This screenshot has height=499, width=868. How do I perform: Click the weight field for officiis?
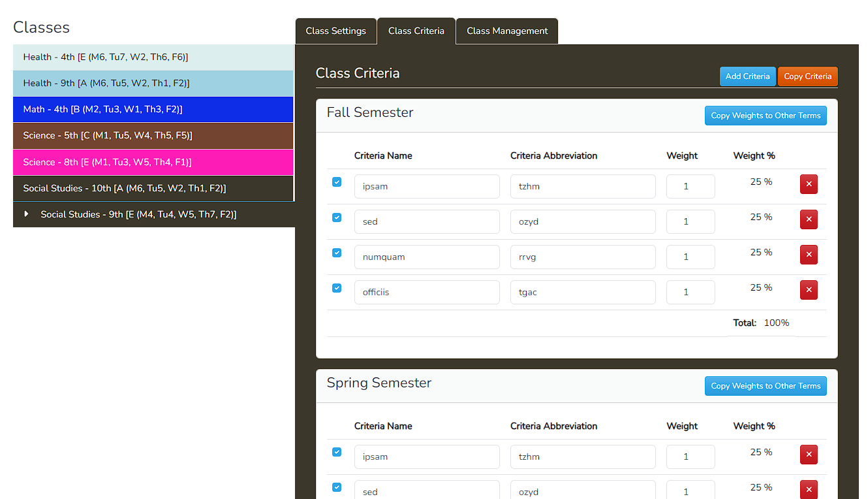pos(690,292)
